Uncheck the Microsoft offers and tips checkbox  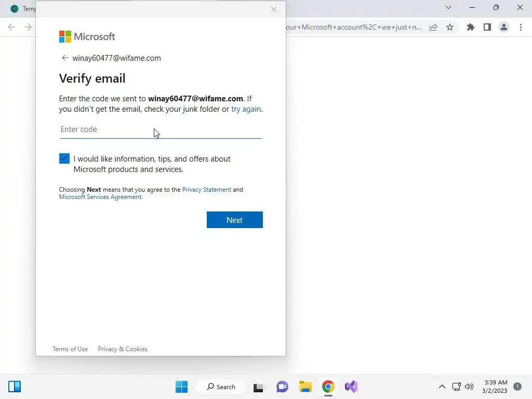click(64, 158)
